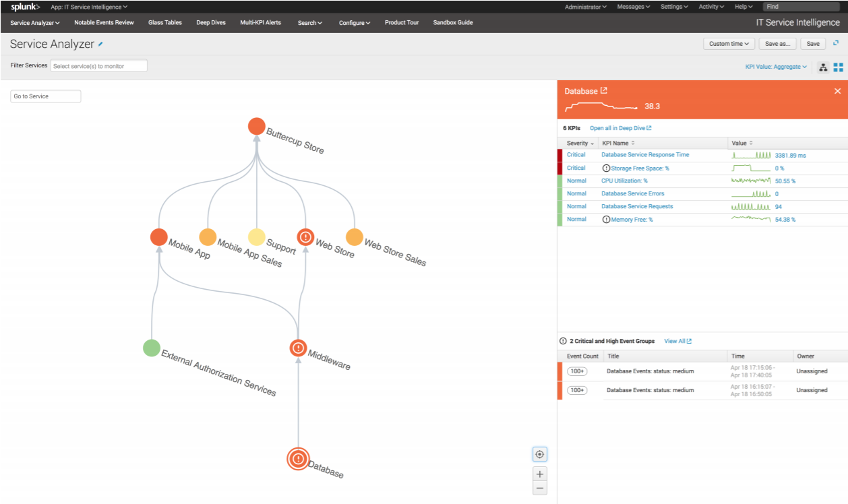Open the Custom time dropdown
Image resolution: width=848 pixels, height=504 pixels.
(728, 43)
